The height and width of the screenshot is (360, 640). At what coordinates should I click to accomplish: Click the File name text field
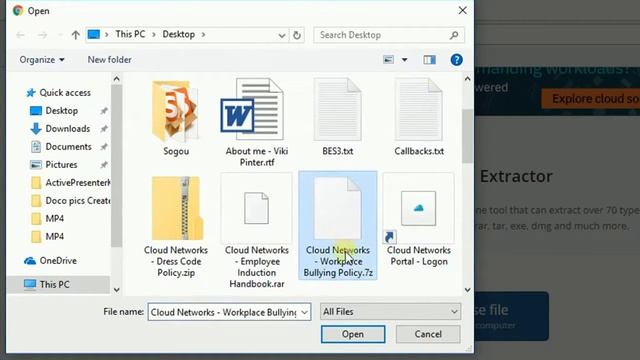(224, 312)
